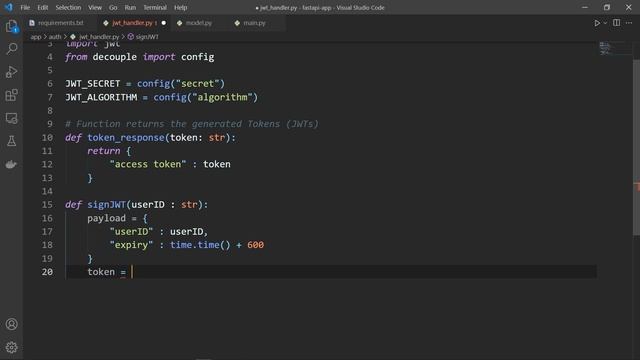
Task: Split the editor to the right
Action: point(616,23)
